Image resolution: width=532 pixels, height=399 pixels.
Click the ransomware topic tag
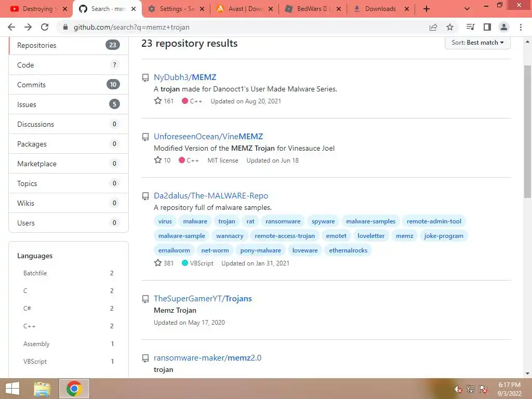click(x=283, y=221)
